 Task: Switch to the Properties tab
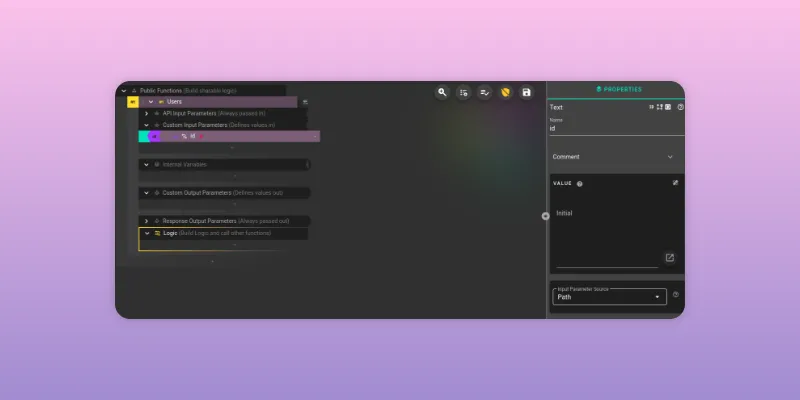616,89
